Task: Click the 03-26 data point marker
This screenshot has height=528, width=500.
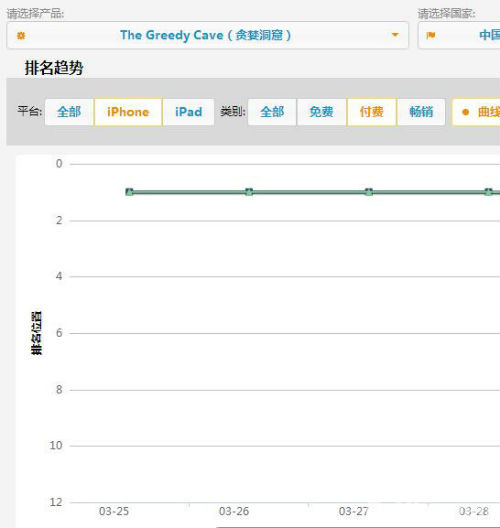Action: [249, 192]
